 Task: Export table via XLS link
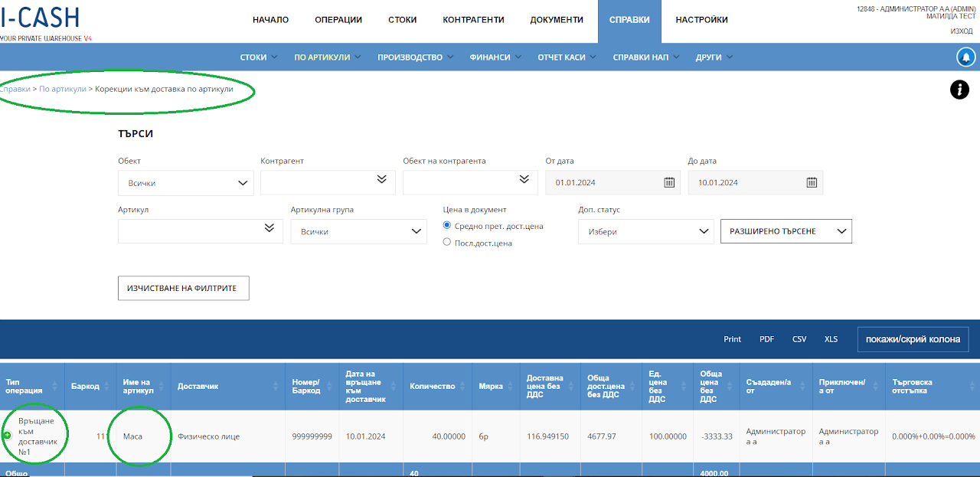[x=831, y=339]
